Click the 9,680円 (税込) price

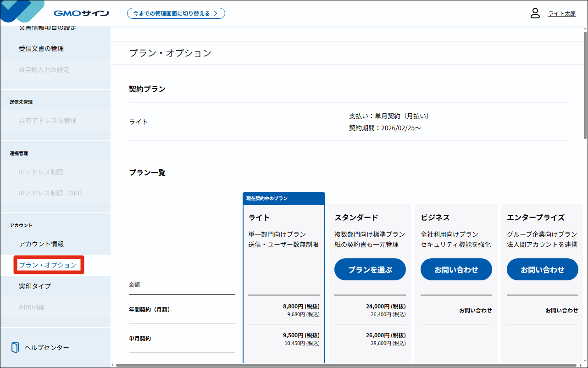(x=303, y=314)
